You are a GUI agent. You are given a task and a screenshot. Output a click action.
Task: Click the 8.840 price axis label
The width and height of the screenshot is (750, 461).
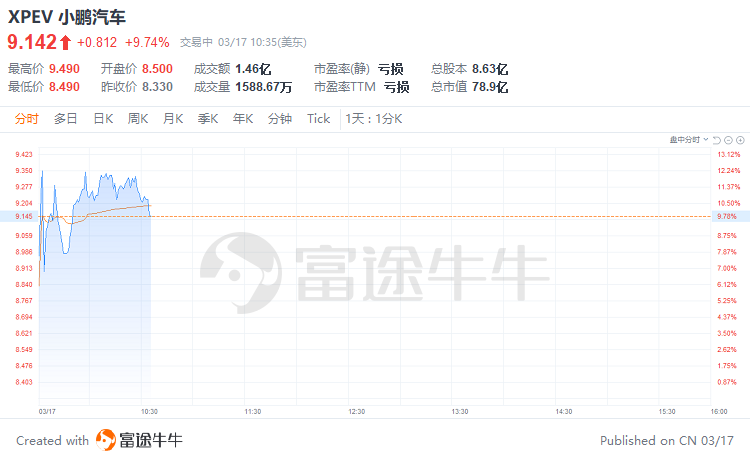(24, 285)
